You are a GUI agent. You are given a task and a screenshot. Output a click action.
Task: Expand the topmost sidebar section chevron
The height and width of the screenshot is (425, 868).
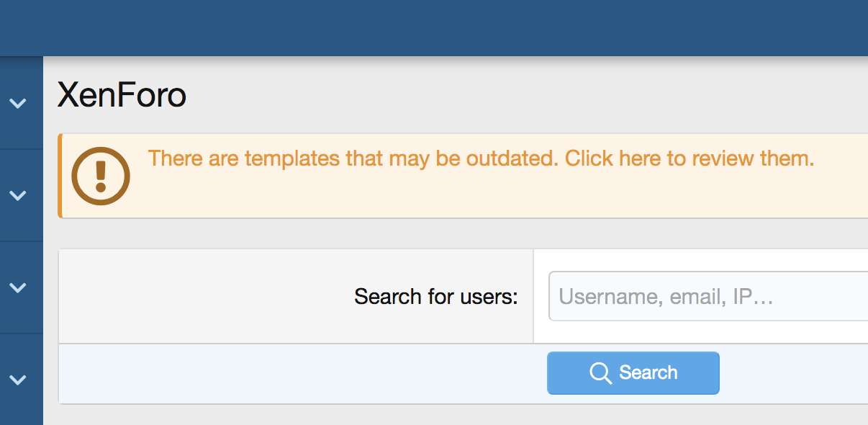[x=17, y=104]
